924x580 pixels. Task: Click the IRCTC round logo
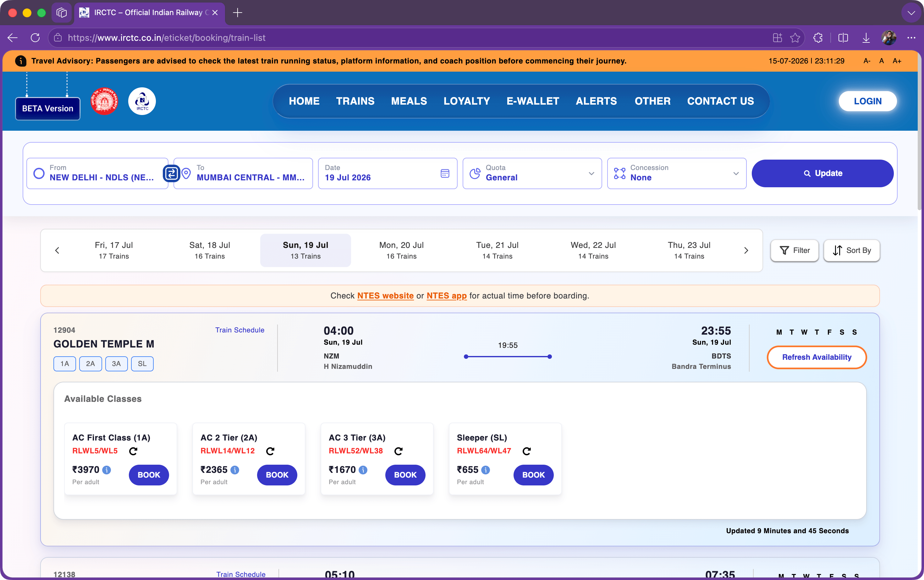[x=142, y=101]
